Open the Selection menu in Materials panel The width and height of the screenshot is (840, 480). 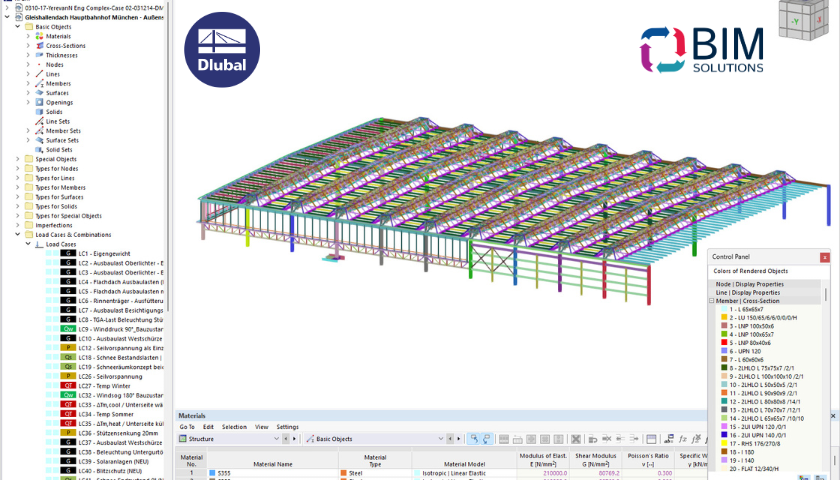click(x=234, y=427)
